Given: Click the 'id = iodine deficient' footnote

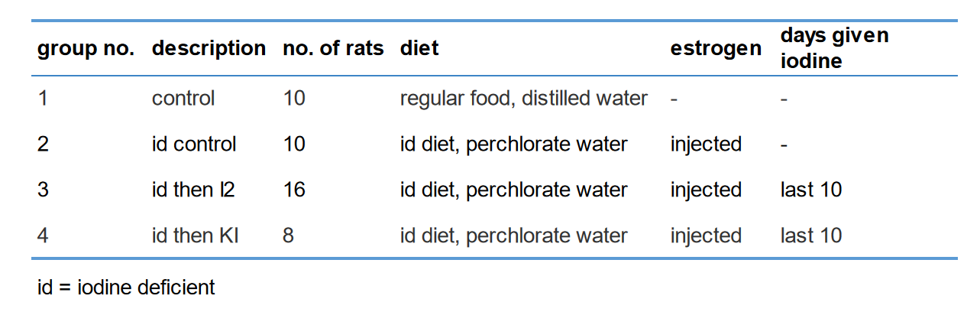Looking at the screenshot, I should click(x=126, y=287).
